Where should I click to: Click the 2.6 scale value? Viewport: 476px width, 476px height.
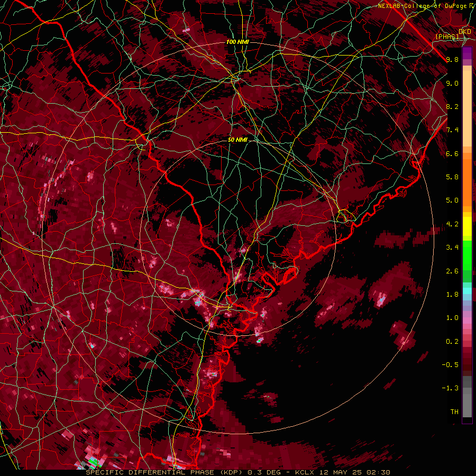[452, 271]
